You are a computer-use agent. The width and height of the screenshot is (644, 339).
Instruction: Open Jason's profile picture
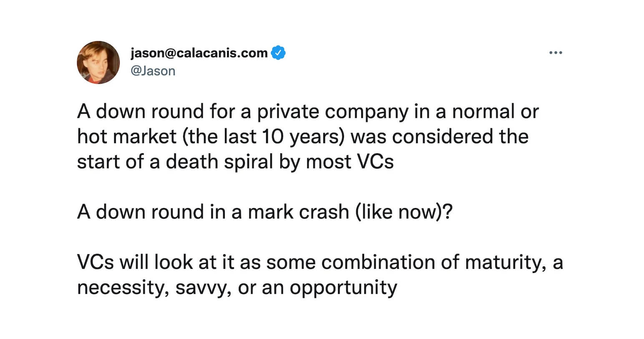pos(98,62)
